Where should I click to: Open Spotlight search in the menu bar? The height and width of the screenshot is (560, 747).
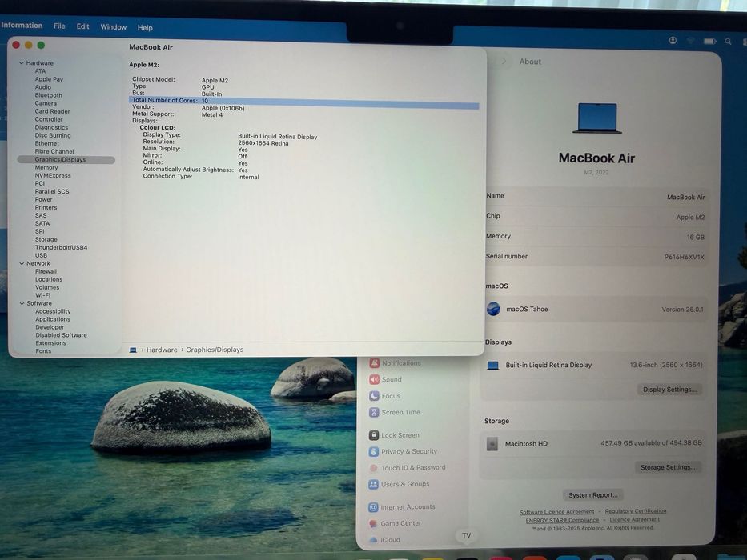tap(728, 42)
